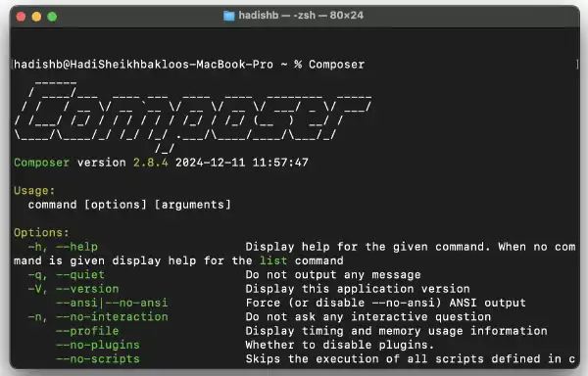The height and width of the screenshot is (376, 588).
Task: Click the Composer ASCII art logo
Action: [193, 117]
